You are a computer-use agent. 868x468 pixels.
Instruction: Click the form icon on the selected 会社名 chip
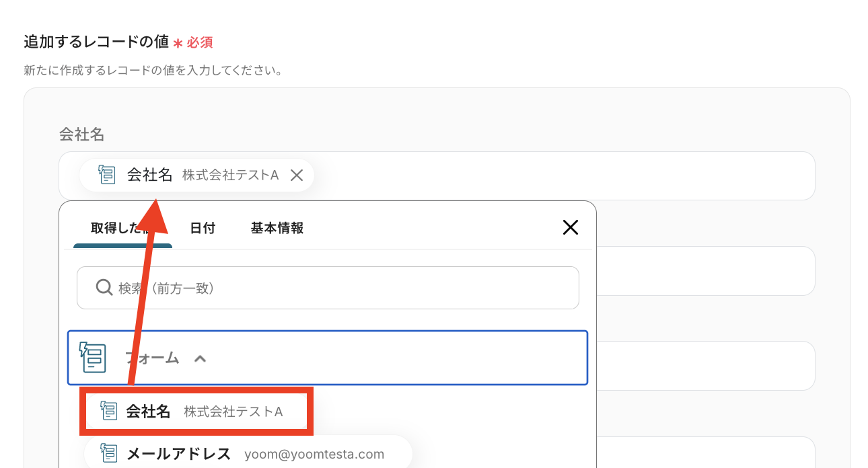[107, 175]
